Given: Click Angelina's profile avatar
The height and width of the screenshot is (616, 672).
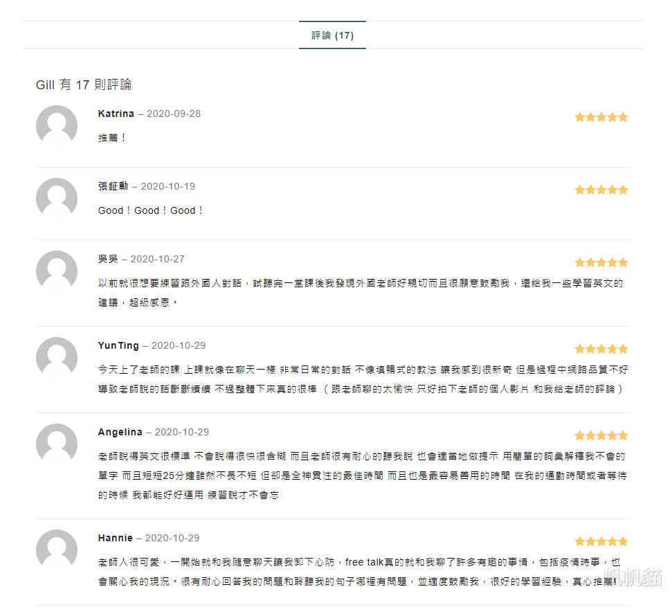Looking at the screenshot, I should 57,444.
